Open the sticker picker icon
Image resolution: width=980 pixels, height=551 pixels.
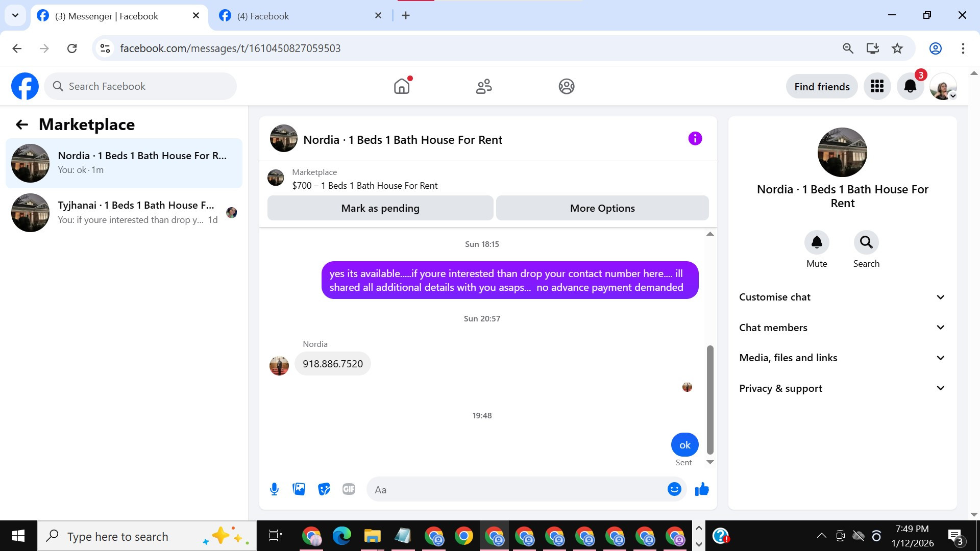[x=324, y=489]
